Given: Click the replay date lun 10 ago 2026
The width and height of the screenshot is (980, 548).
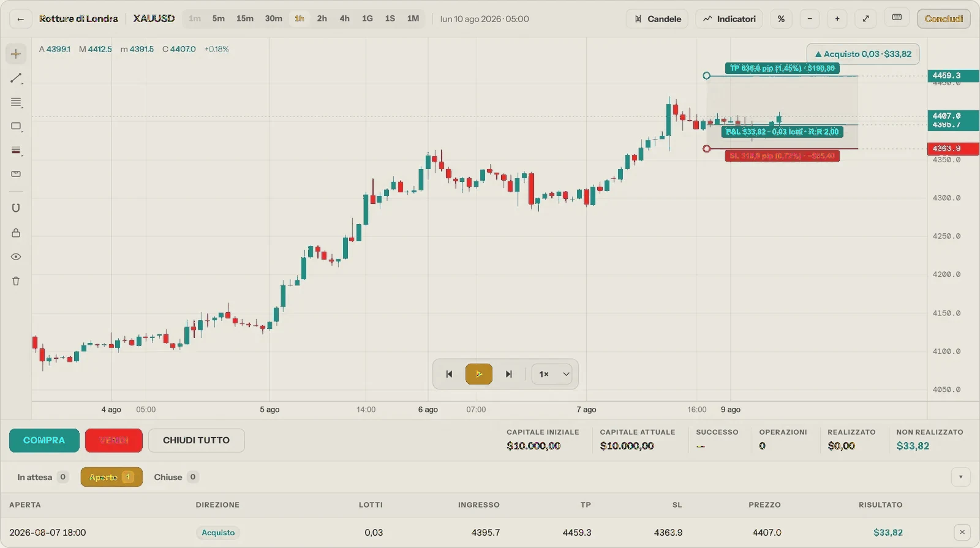Looking at the screenshot, I should coord(484,19).
